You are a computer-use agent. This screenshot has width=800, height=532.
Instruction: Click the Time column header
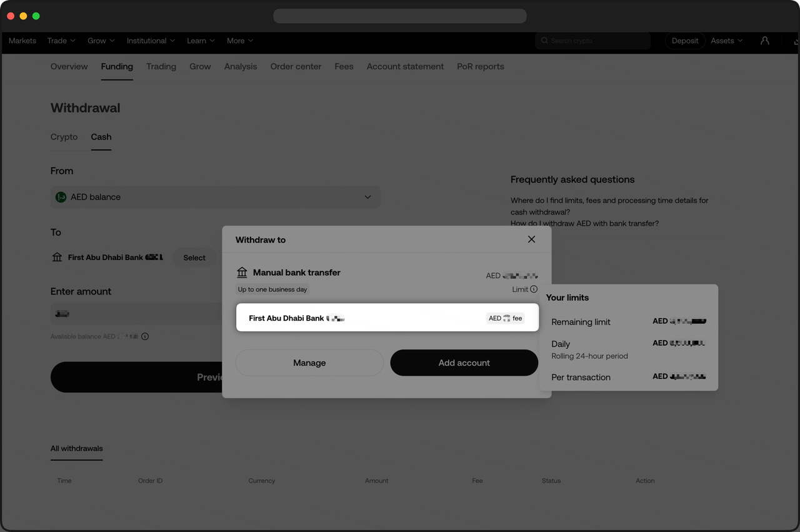pyautogui.click(x=64, y=481)
